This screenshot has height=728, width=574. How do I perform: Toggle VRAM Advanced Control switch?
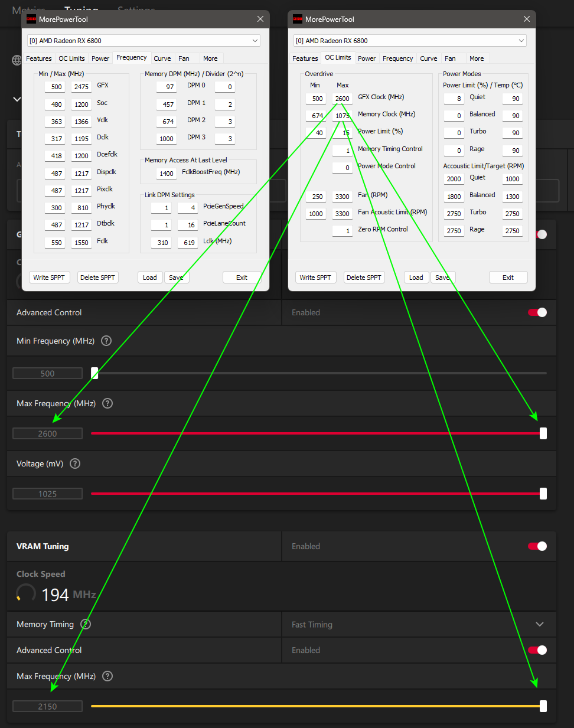537,650
